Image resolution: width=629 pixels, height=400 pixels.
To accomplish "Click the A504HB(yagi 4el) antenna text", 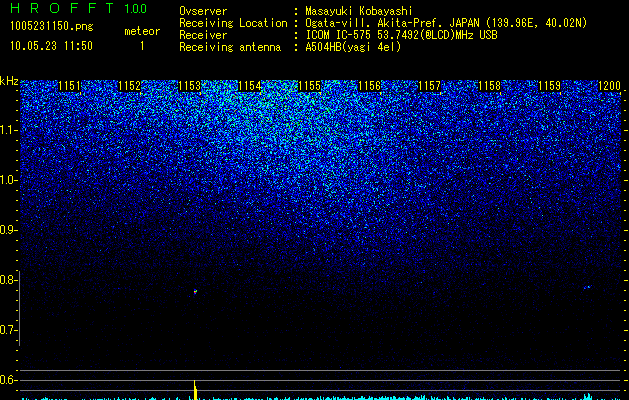I will (353, 47).
